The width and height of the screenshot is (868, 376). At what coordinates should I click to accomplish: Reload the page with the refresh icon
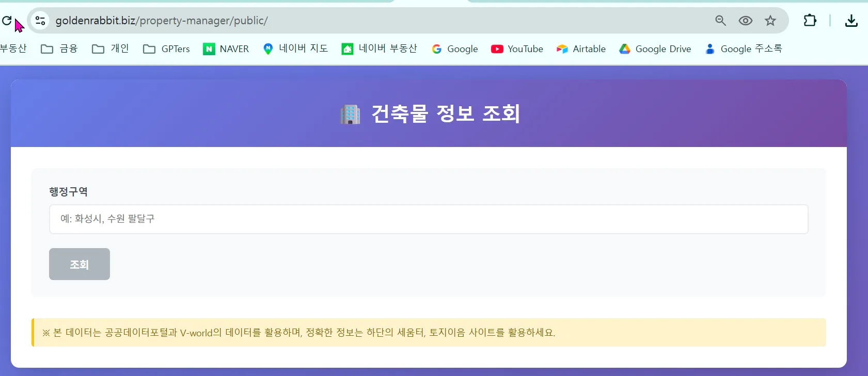7,21
